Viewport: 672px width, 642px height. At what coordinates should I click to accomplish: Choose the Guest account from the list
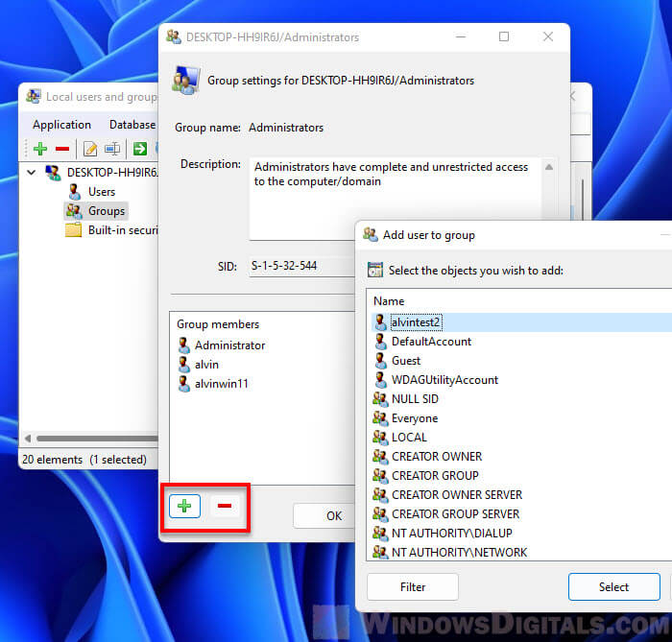(405, 361)
